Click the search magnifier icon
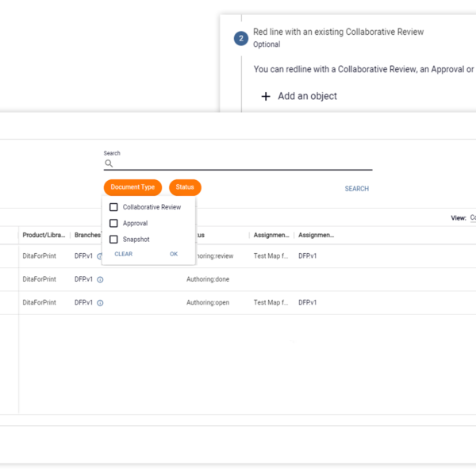This screenshot has width=476, height=476. 109,163
